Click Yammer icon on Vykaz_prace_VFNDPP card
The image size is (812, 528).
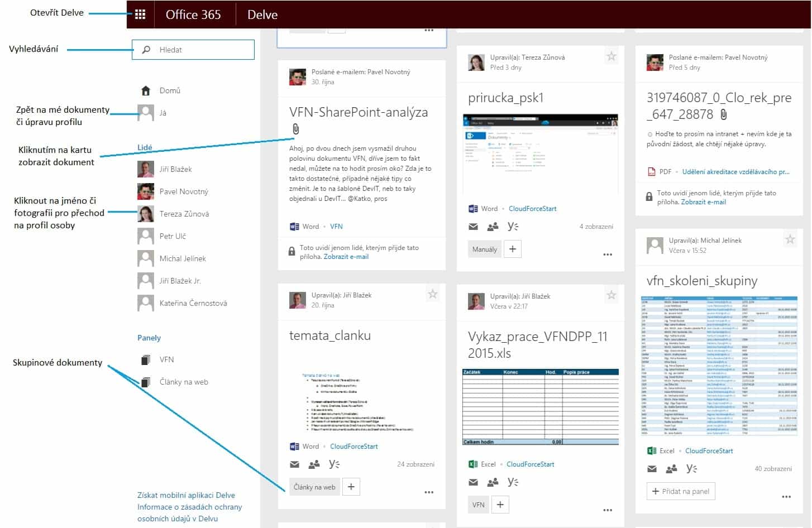coord(513,482)
